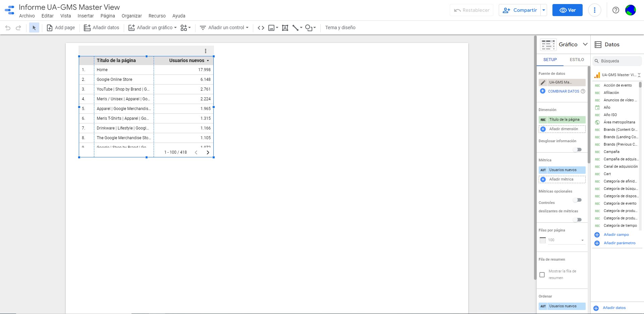Click COMBINAR DATOS
644x314 pixels.
coord(563,91)
